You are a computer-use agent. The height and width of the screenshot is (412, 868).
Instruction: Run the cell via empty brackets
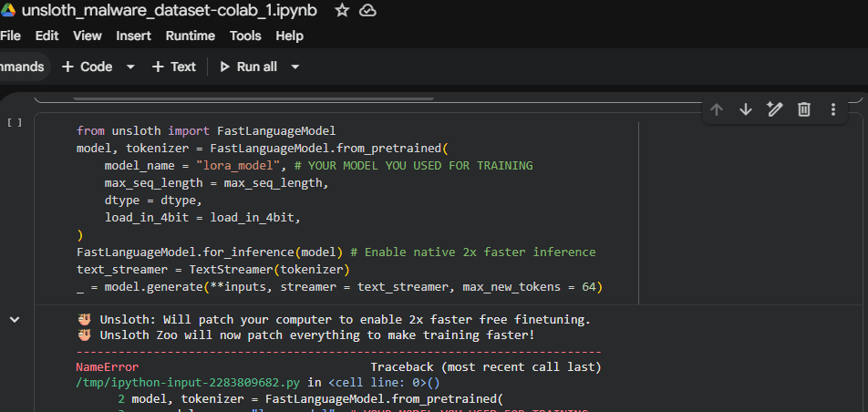(x=15, y=122)
